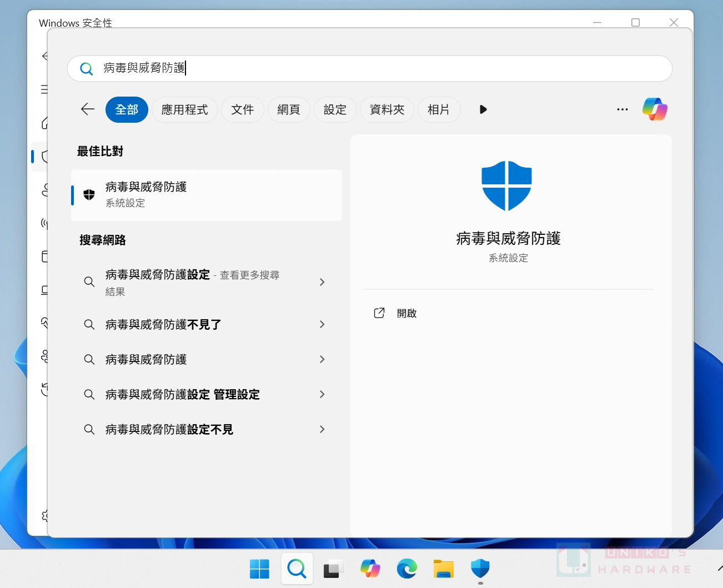Screen dimensions: 723x588
Task: Expand suggestion 病毒與威脅防護設定 管理設定
Action: (x=182, y=394)
